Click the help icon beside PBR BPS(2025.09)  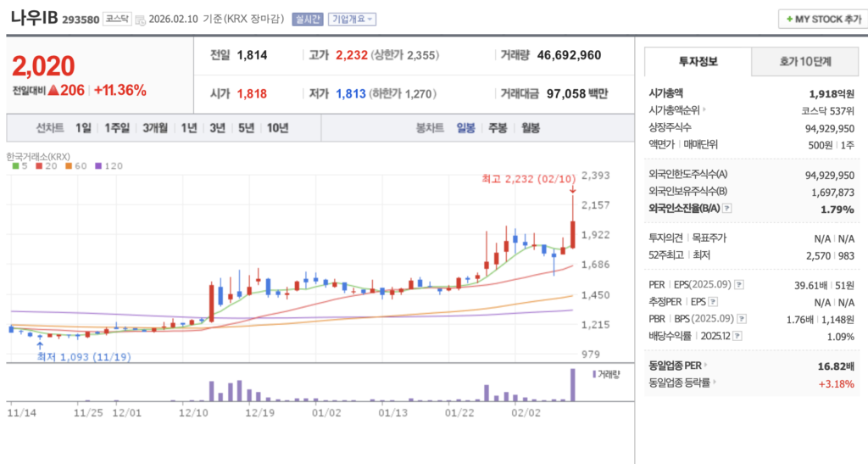point(741,319)
